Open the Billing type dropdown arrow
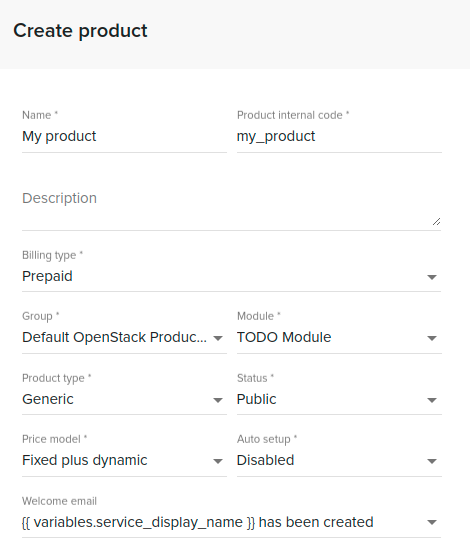Image resolution: width=470 pixels, height=549 pixels. click(432, 277)
